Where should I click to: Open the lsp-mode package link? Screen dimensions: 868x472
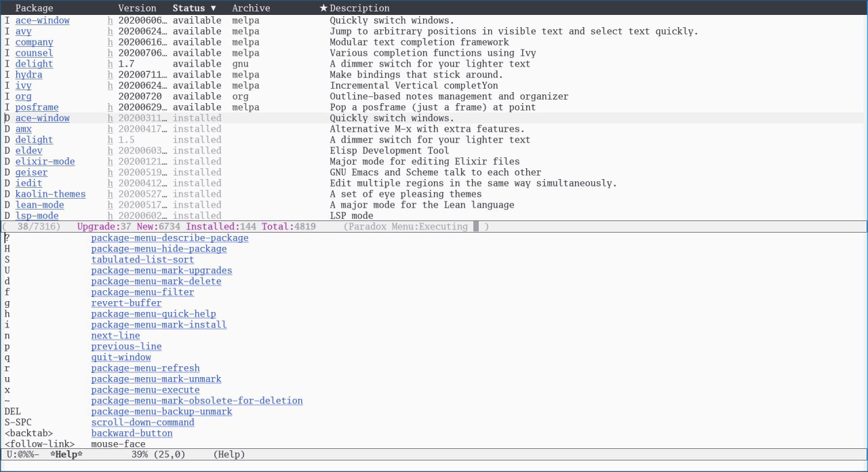(x=37, y=216)
